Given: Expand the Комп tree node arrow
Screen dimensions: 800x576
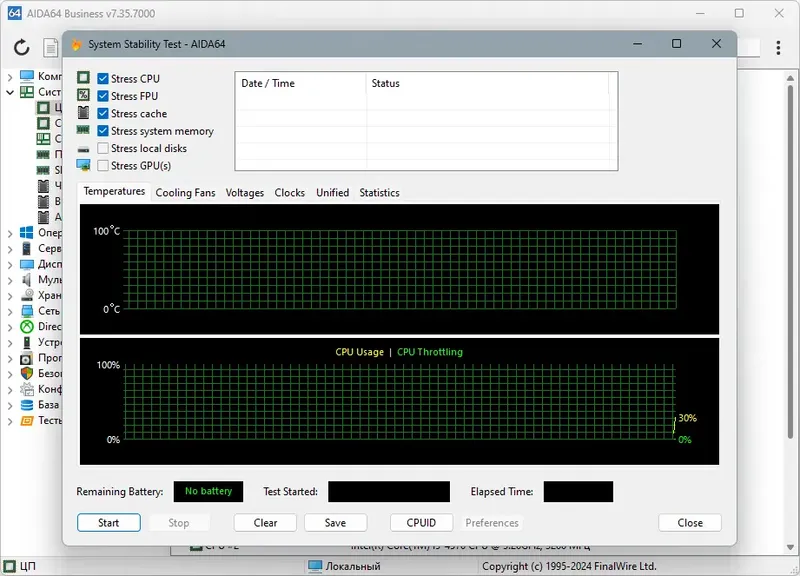Looking at the screenshot, I should pyautogui.click(x=10, y=77).
